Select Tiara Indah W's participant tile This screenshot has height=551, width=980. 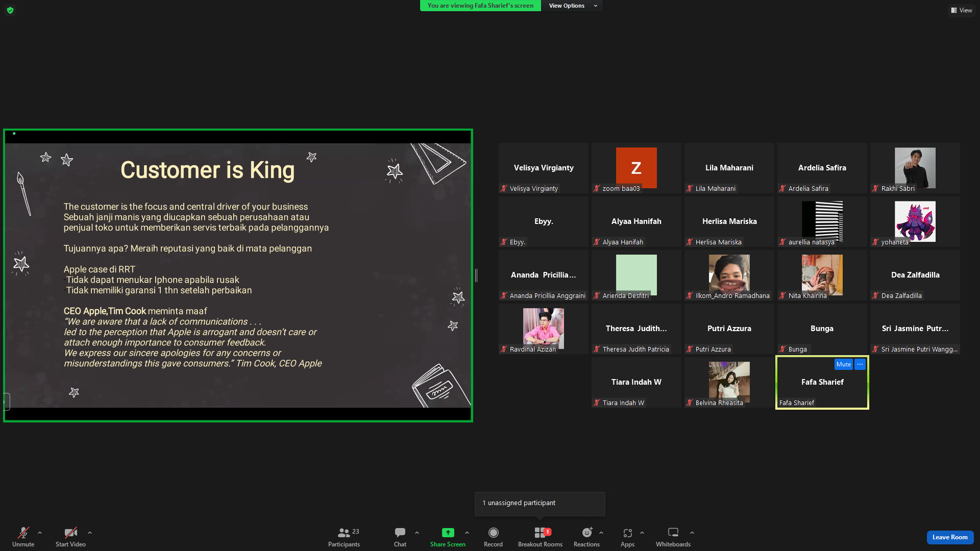[636, 382]
